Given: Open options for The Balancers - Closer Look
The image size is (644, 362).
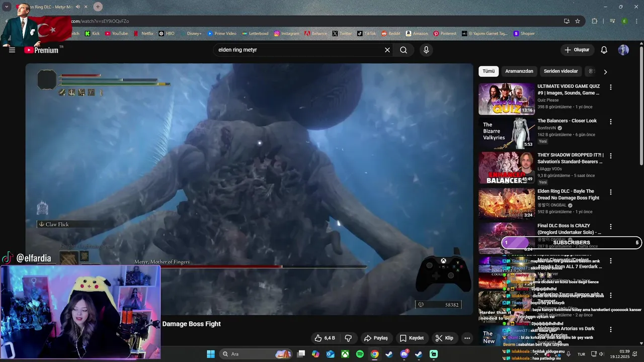Looking at the screenshot, I should pyautogui.click(x=611, y=122).
